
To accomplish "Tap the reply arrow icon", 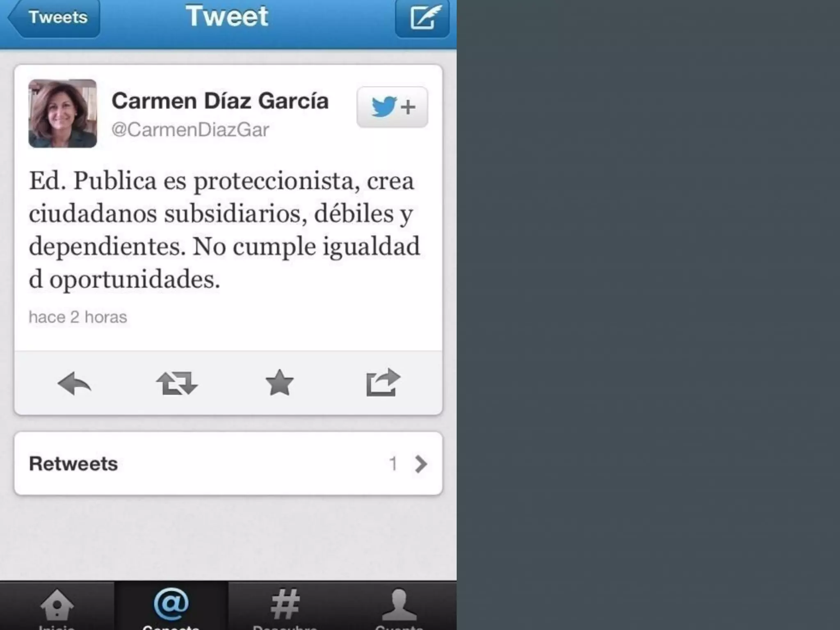I will [x=74, y=383].
